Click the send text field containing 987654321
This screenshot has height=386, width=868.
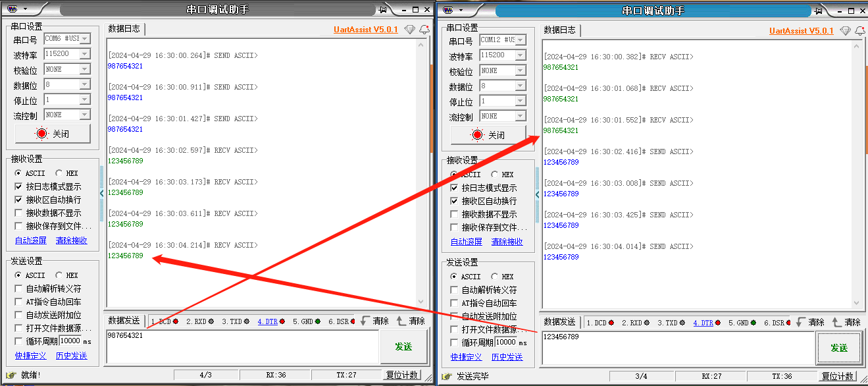point(242,346)
